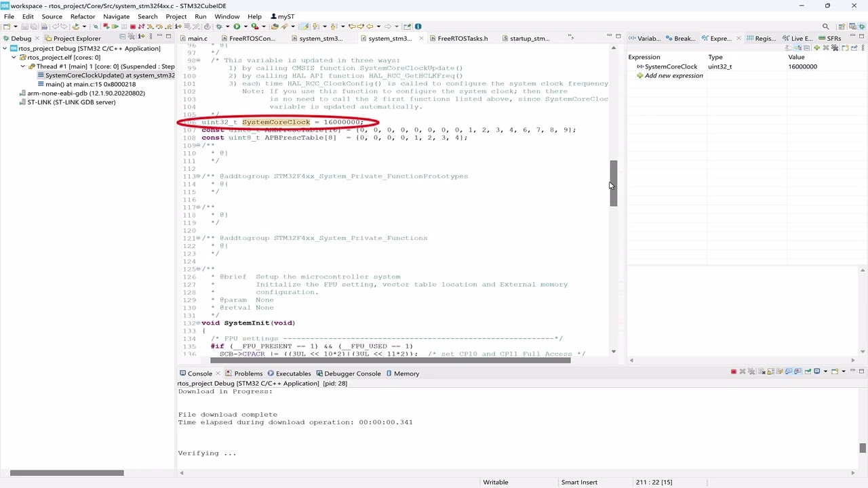Click the green Add new expression plus toolbar icon
This screenshot has width=868, height=488.
pos(816,47)
